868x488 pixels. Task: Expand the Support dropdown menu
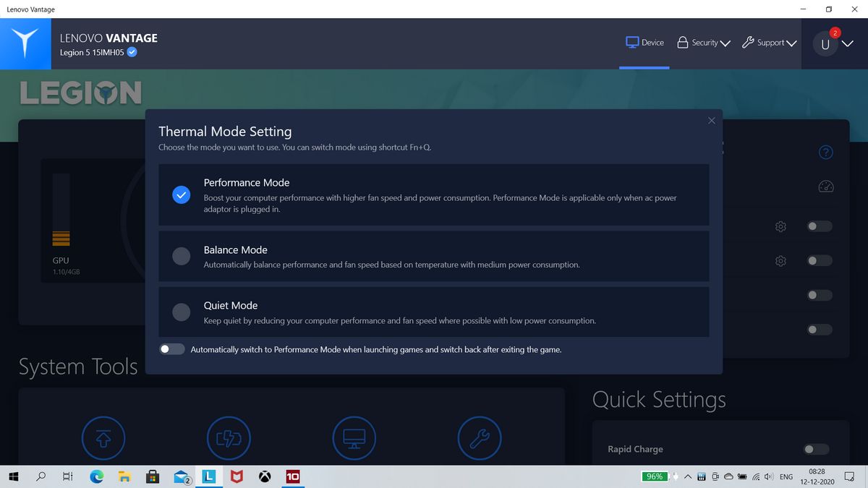coord(770,43)
